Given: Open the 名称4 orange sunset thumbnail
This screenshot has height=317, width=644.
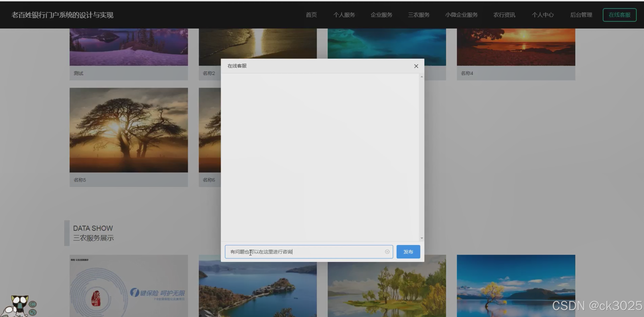Looking at the screenshot, I should pos(516,47).
